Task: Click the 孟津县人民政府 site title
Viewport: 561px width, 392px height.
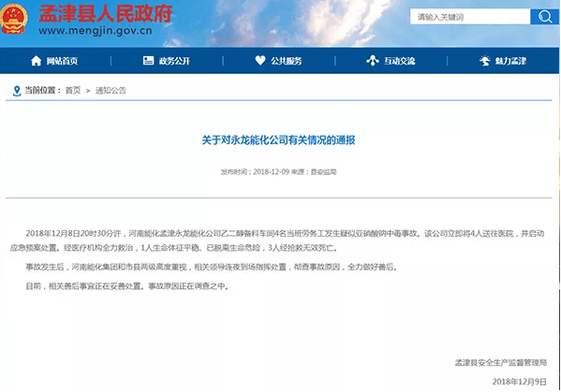Action: point(106,14)
